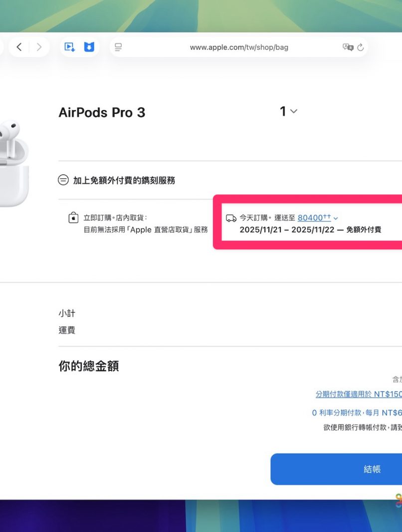Click the engraving icon beside 加上免額外付費的鐫刻服務
402x532 pixels.
[x=63, y=180]
